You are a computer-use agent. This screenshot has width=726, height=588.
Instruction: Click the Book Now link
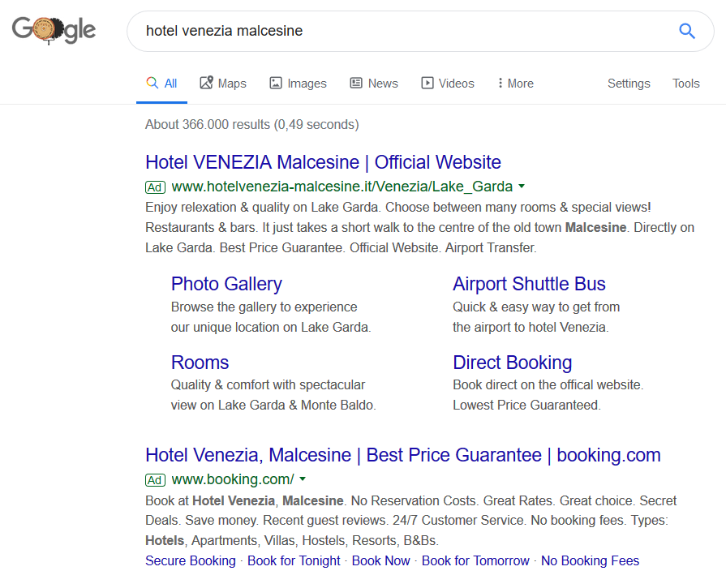[x=380, y=560]
